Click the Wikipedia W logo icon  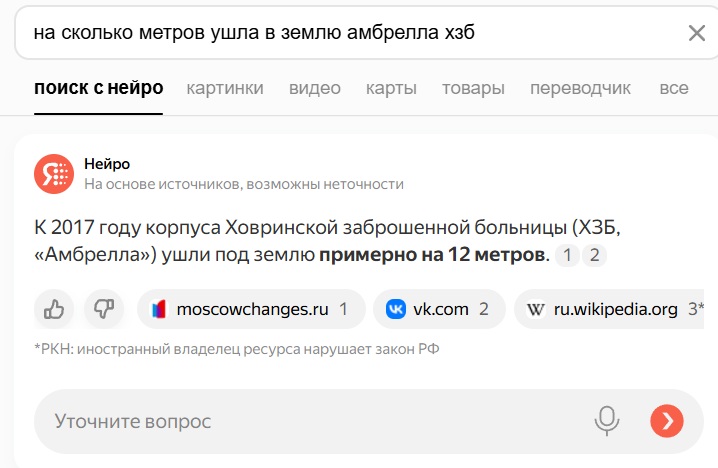pos(535,310)
